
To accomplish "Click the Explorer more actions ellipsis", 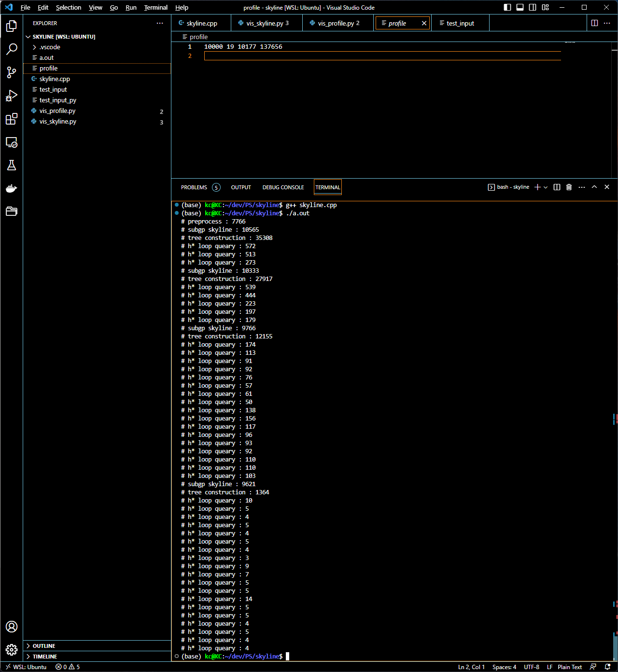I will (160, 23).
